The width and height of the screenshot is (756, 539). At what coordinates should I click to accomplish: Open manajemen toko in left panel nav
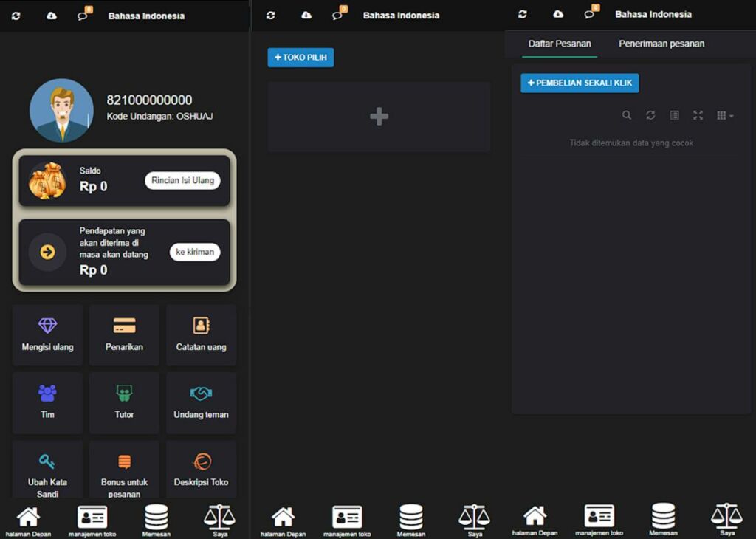pyautogui.click(x=92, y=521)
